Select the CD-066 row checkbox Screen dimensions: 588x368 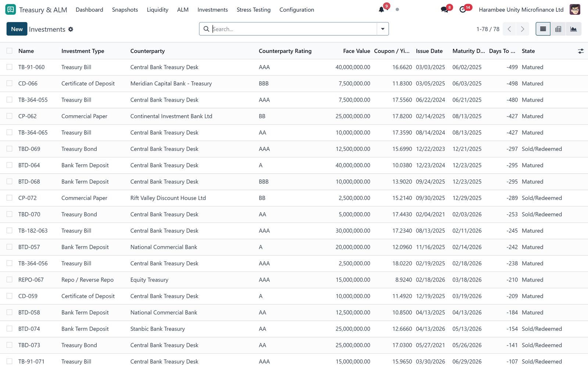click(10, 84)
